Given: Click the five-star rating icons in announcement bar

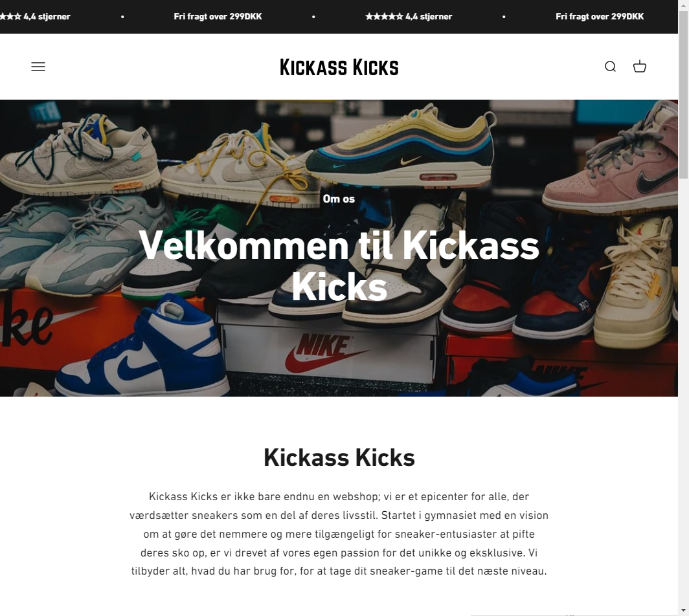Looking at the screenshot, I should coord(384,17).
